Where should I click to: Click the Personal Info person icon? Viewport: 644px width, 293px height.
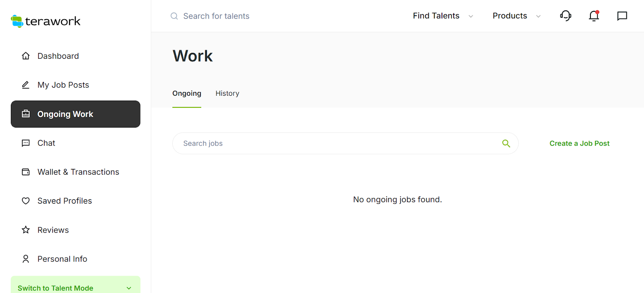(26, 259)
